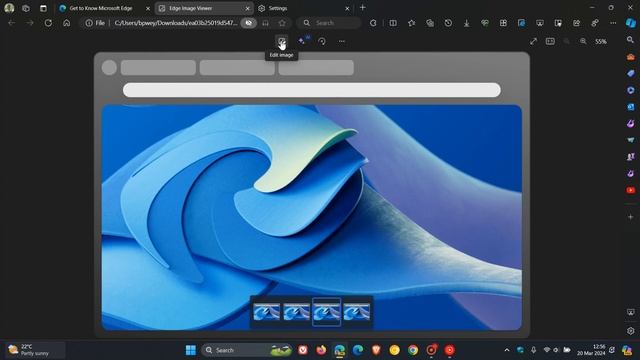Click the toolbar Search box
The width and height of the screenshot is (640, 360).
click(329, 23)
